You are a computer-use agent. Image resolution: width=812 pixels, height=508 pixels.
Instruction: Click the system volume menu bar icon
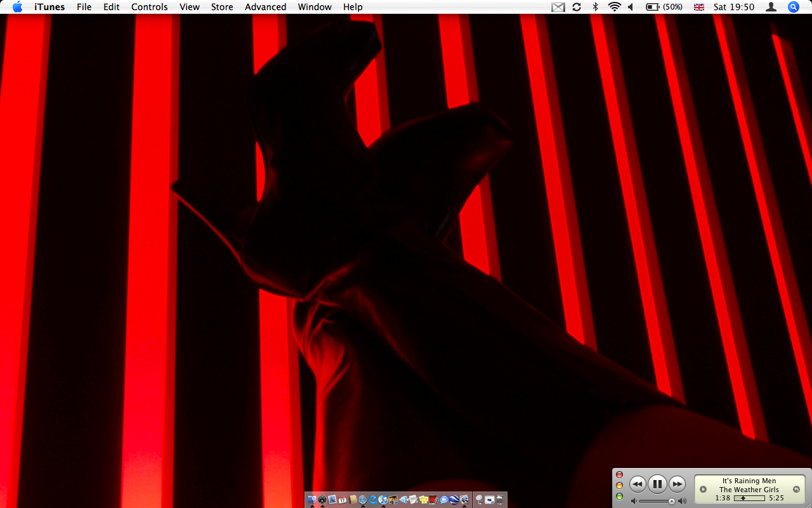[631, 7]
